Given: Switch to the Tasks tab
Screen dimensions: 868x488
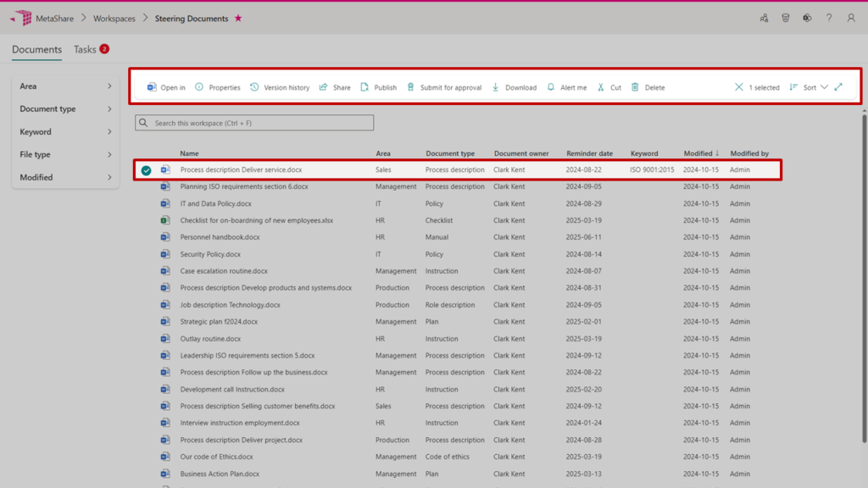Looking at the screenshot, I should tap(86, 49).
